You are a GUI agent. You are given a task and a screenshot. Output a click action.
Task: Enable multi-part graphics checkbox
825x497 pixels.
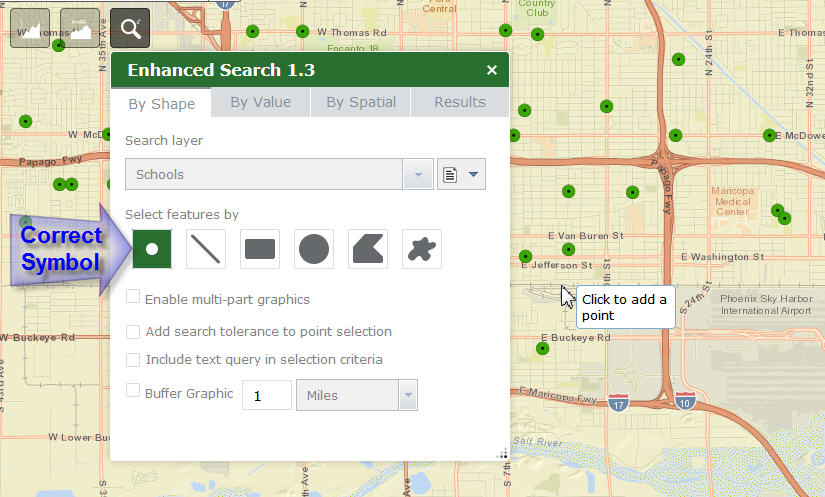pos(133,298)
